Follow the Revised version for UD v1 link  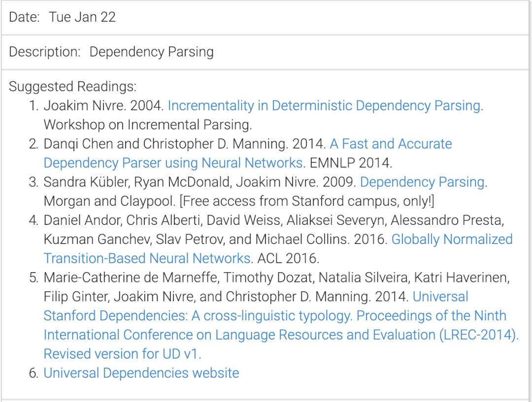point(122,354)
